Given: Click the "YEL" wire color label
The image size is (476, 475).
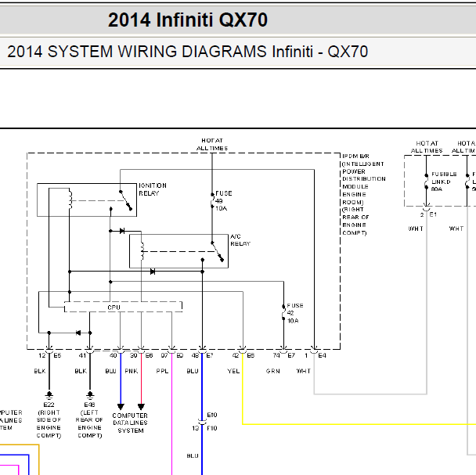Looking at the screenshot, I should 233,371.
